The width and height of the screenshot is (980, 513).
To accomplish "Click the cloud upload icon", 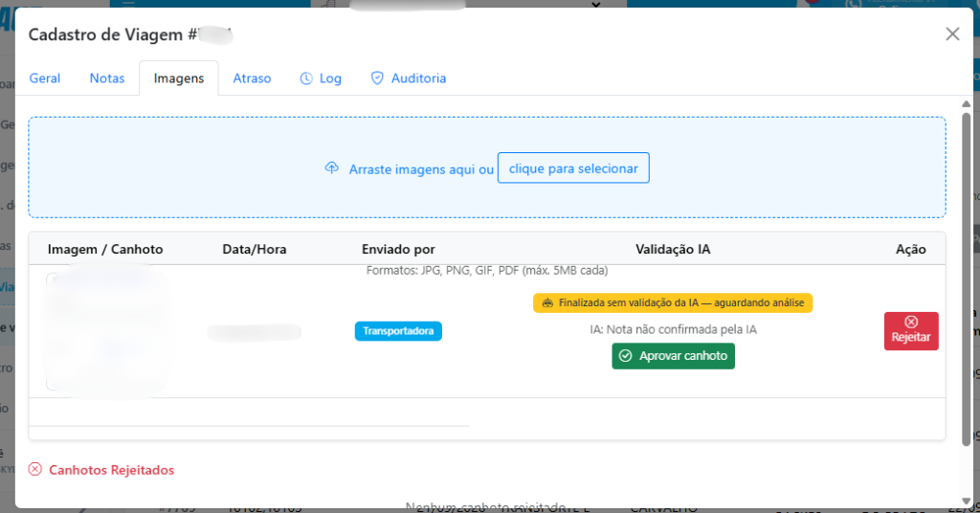I will pos(332,168).
